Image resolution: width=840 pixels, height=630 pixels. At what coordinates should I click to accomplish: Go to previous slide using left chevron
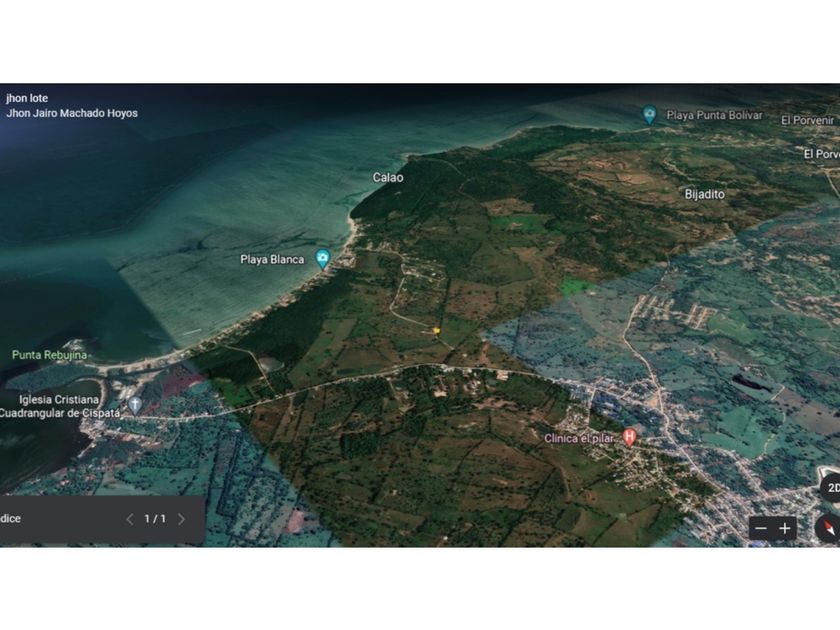[x=129, y=519]
